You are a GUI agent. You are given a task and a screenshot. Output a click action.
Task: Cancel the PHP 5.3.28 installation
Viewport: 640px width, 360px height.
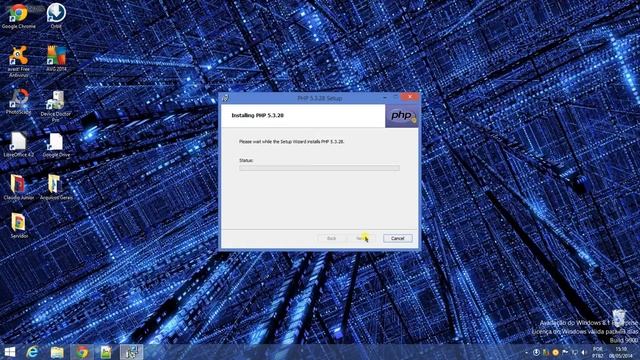tap(398, 238)
